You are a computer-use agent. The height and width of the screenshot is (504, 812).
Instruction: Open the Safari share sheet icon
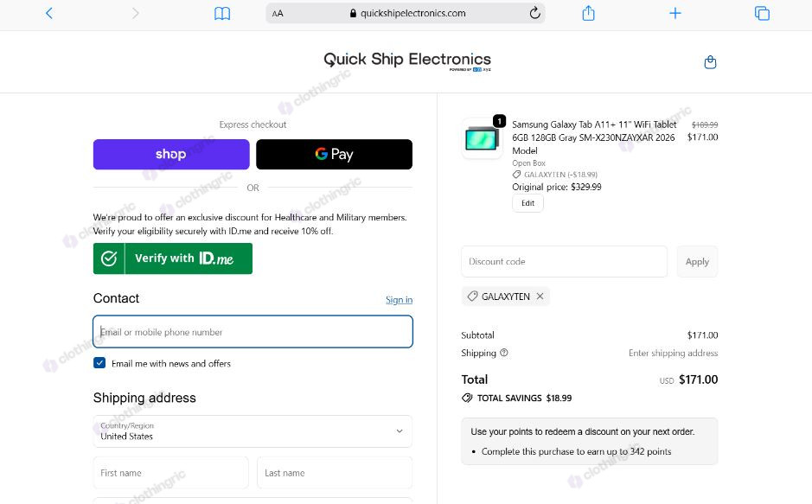point(588,13)
